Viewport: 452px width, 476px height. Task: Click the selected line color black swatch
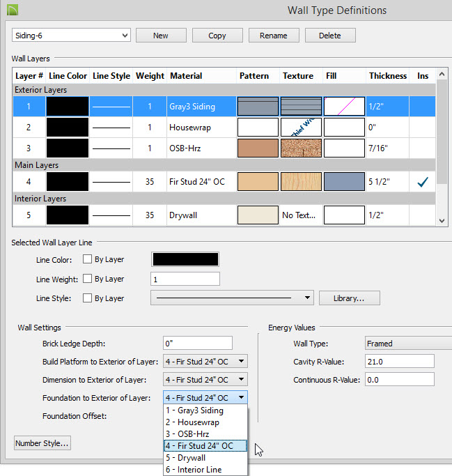tap(185, 259)
